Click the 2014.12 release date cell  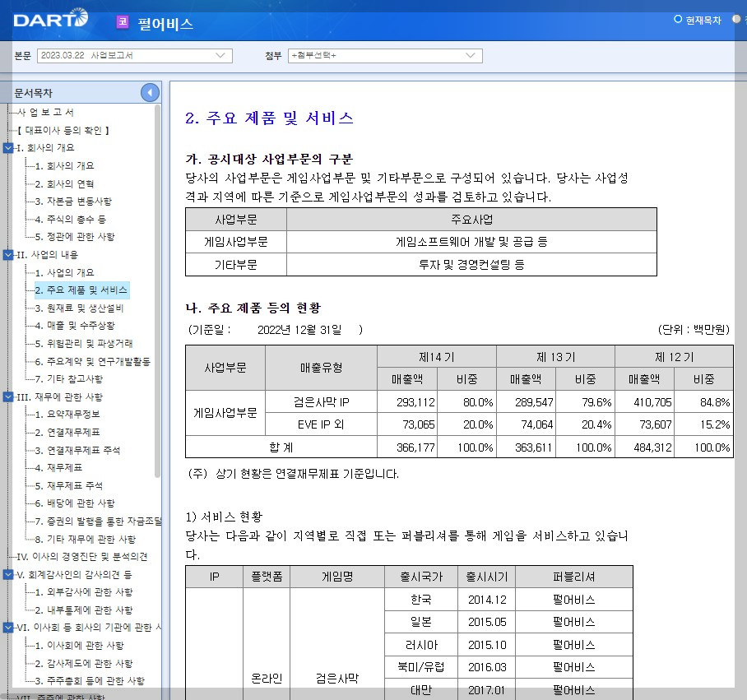487,600
